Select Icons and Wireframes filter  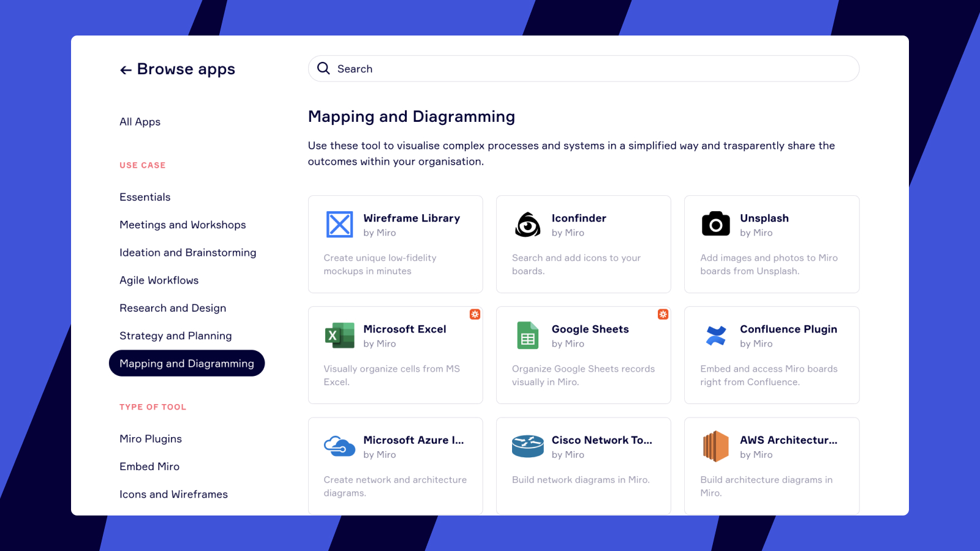173,494
